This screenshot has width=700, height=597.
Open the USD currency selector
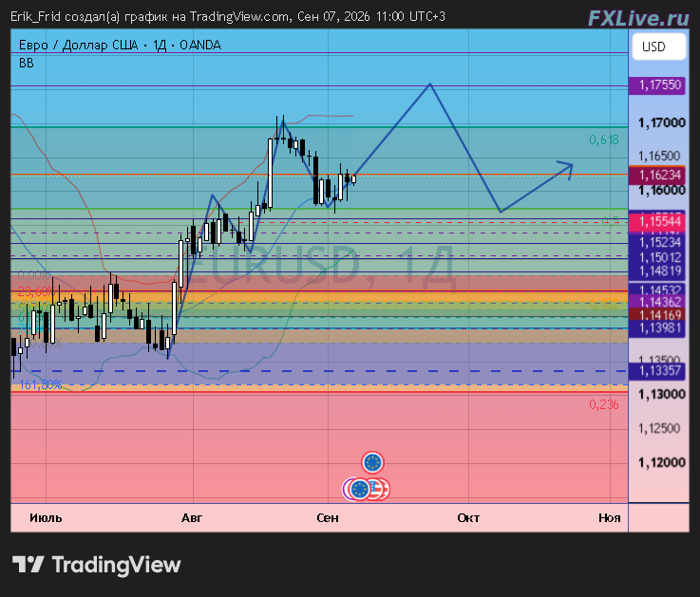click(659, 47)
